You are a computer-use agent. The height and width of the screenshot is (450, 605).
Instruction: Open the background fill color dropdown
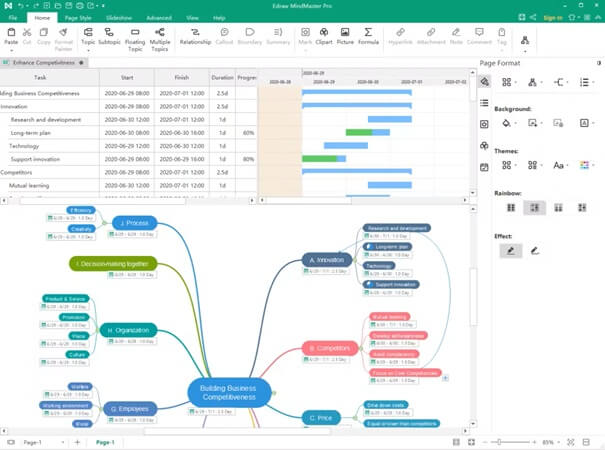pyautogui.click(x=509, y=123)
